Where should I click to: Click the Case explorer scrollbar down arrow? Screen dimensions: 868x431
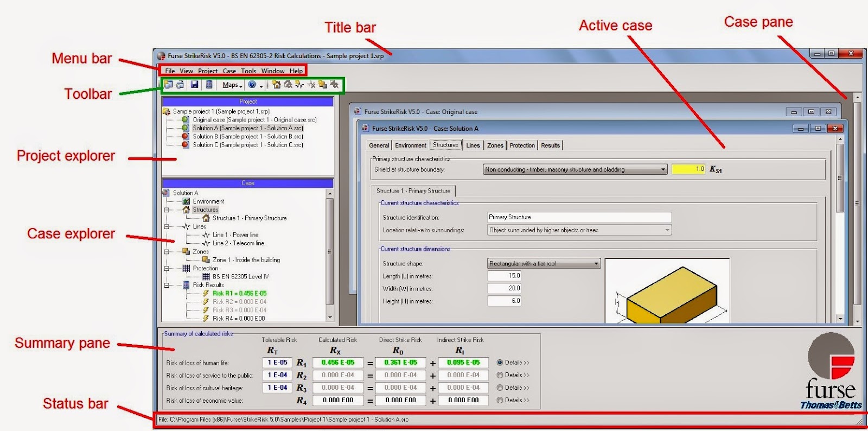(329, 318)
